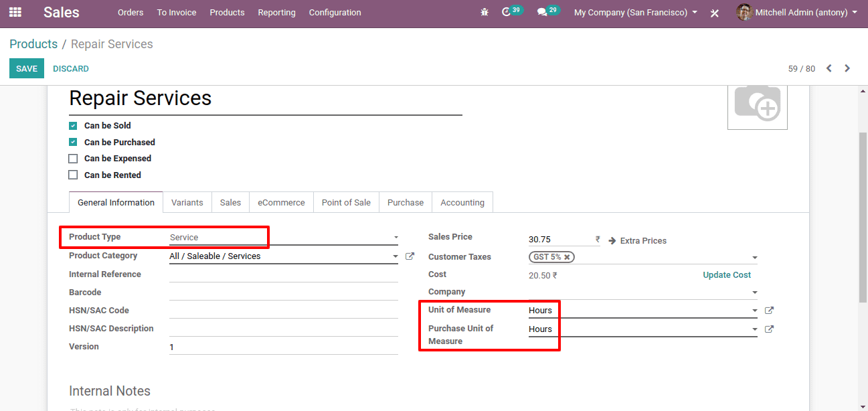Open Customer Taxes dropdown arrow
This screenshot has height=411, width=868.
click(x=754, y=258)
